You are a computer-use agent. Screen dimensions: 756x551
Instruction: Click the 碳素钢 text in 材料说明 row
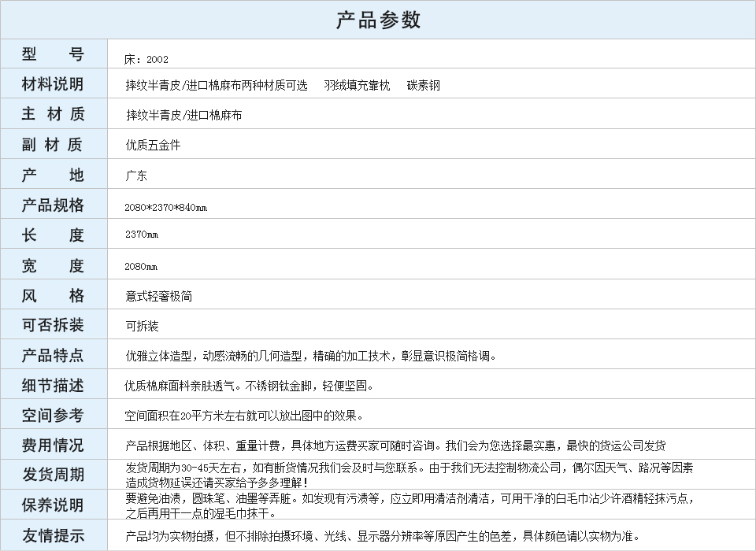tap(424, 85)
